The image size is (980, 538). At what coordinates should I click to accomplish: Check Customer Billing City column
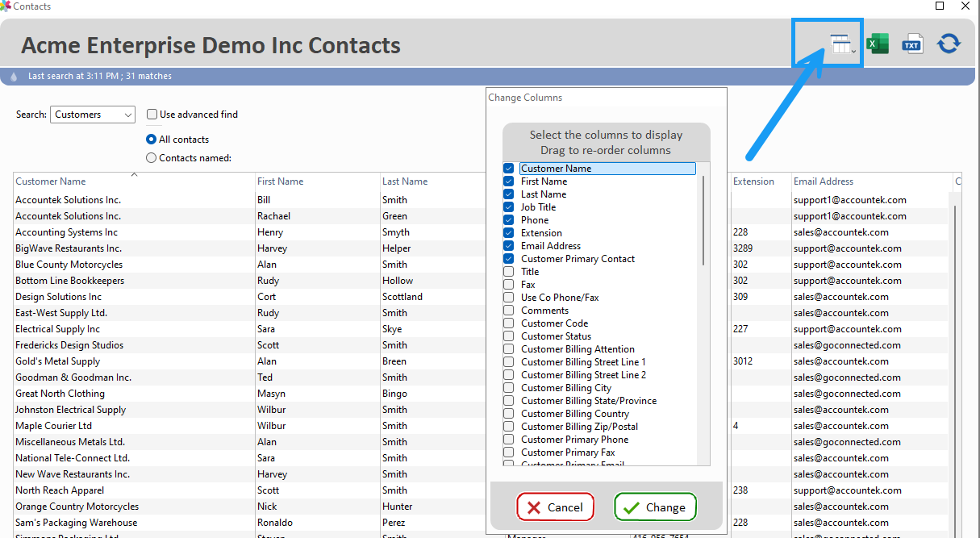(x=509, y=388)
